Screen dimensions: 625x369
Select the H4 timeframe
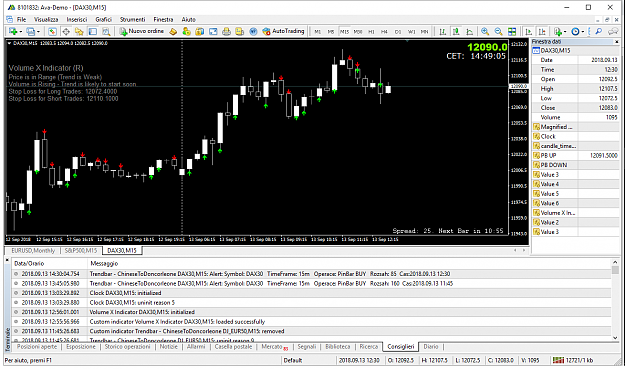(384, 32)
